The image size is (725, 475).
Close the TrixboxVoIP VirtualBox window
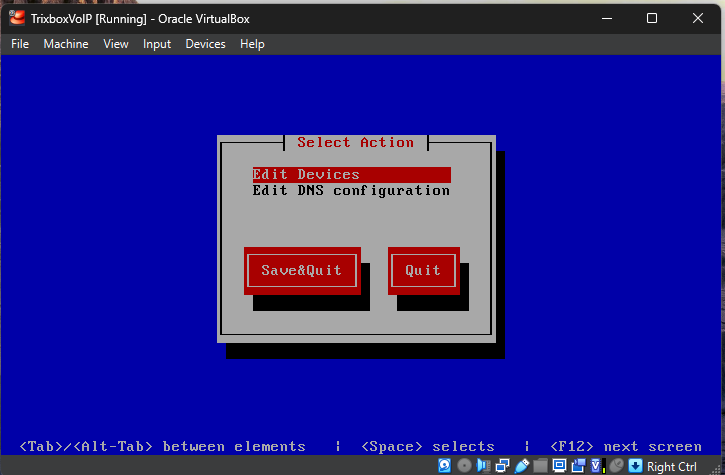698,19
